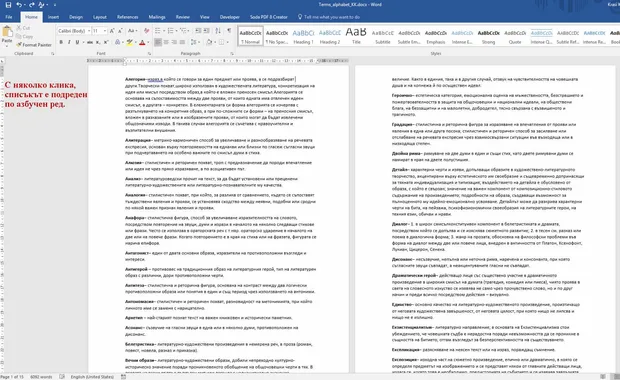Screen dimensions: 620x380
Task: Apply the Normal style
Action: tap(250, 36)
